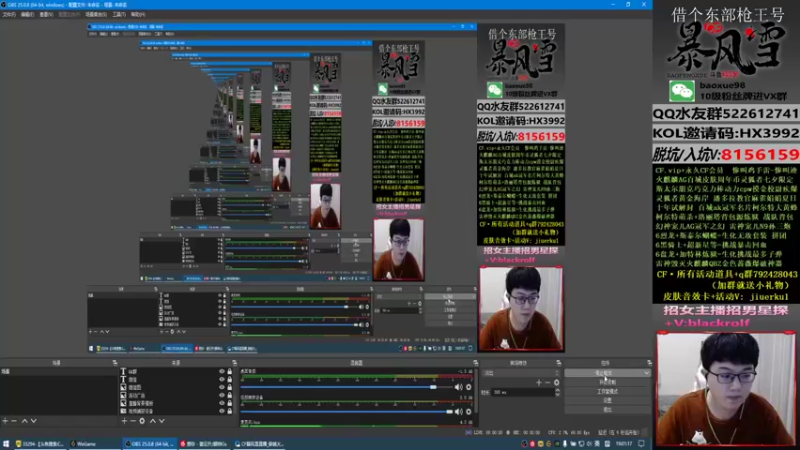Add a scene transition with plus icon

(x=539, y=382)
